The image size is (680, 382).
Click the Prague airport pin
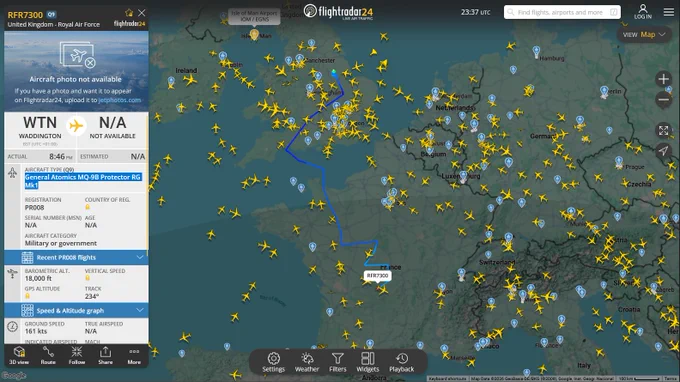click(x=619, y=162)
